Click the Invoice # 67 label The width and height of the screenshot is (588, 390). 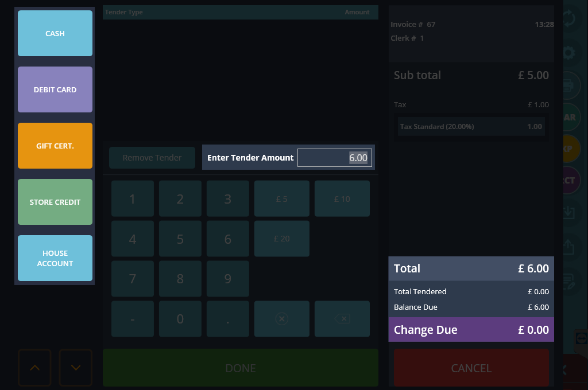[413, 24]
